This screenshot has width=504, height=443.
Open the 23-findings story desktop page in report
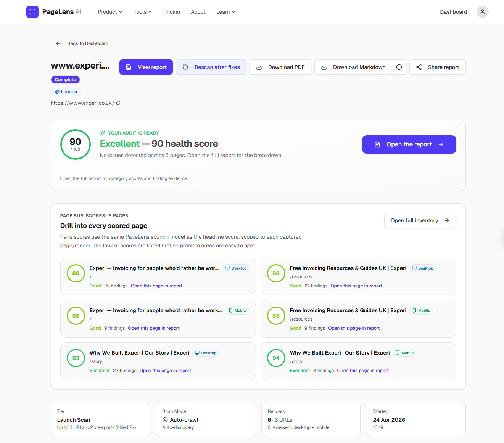[165, 371]
